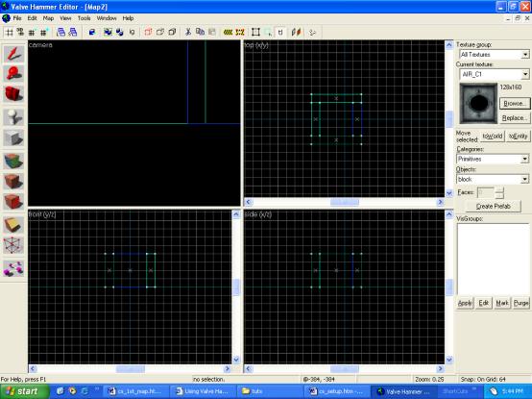
Task: Open the Tools menu
Action: [84, 18]
